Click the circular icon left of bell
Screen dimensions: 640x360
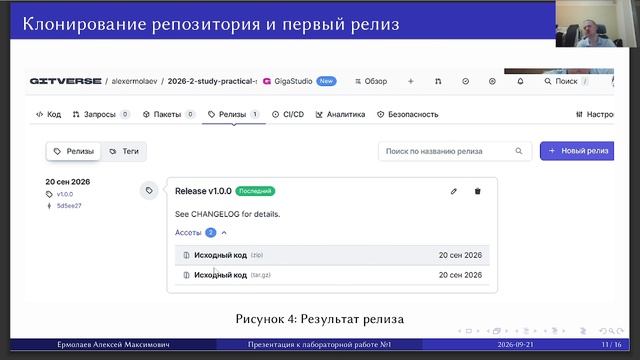[x=492, y=81]
